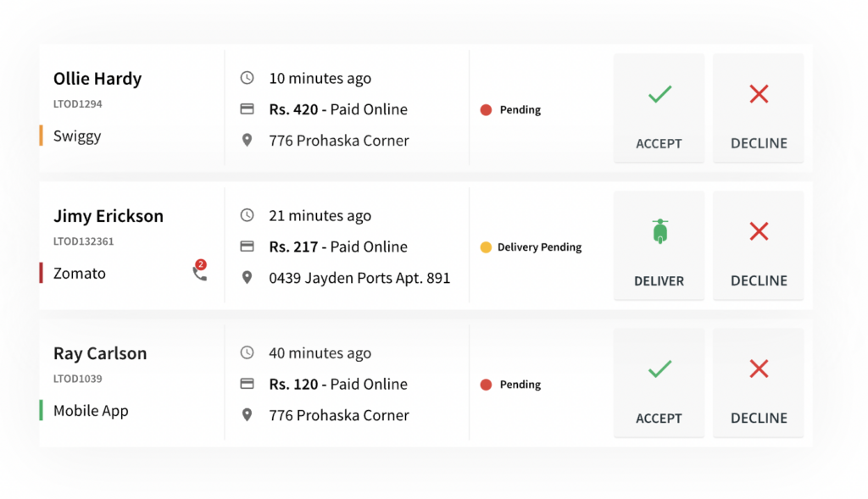Image resolution: width=868 pixels, height=499 pixels.
Task: Click the location pin beside 0439 Jayden Ports
Action: coord(247,278)
